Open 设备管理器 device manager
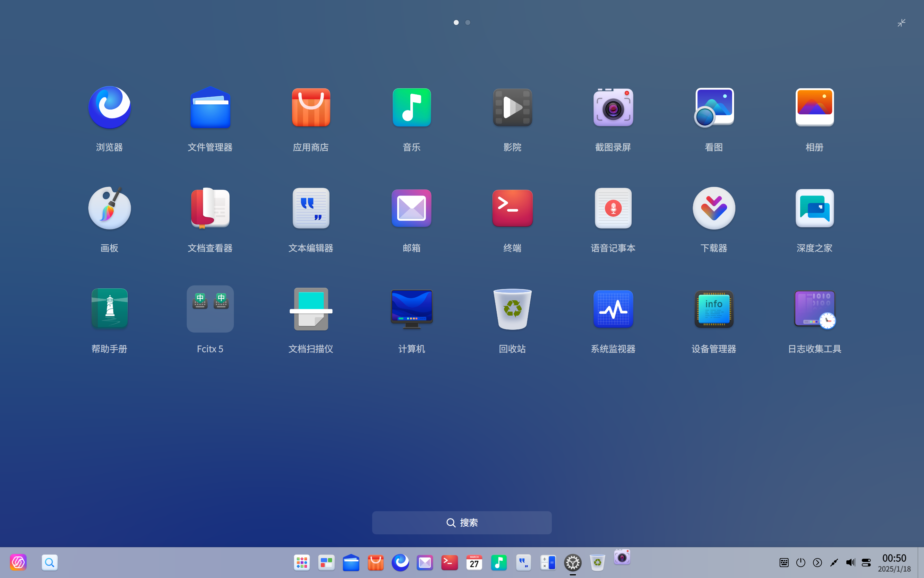Screen dimensions: 924x578 pos(714,309)
